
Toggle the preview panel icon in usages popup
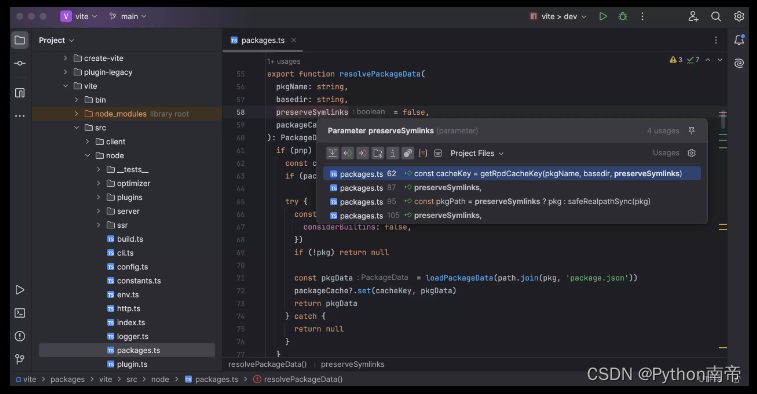coord(438,153)
